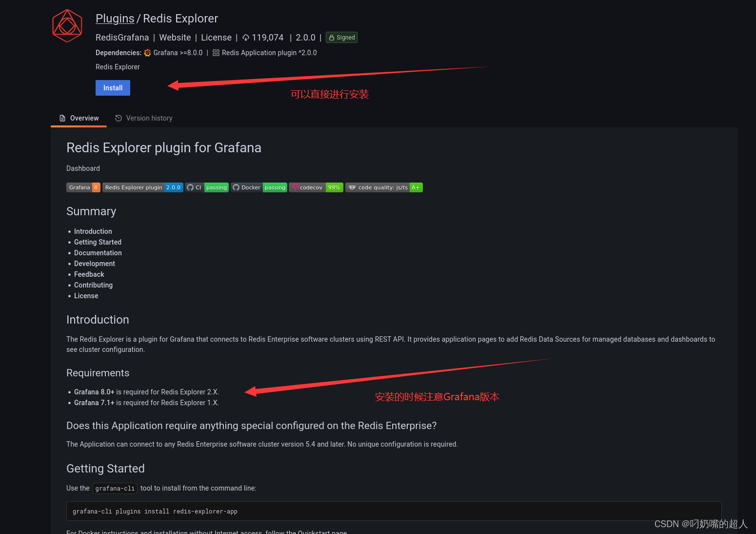The height and width of the screenshot is (534, 756).
Task: Click the Redis Explorer plugin logo
Action: coord(67,26)
